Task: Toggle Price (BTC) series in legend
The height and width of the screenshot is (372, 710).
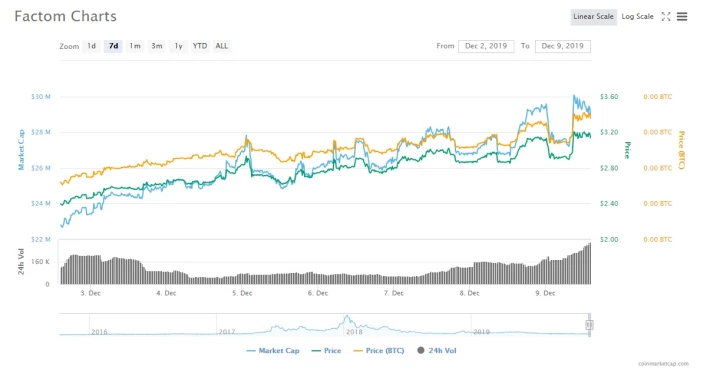Action: (379, 351)
